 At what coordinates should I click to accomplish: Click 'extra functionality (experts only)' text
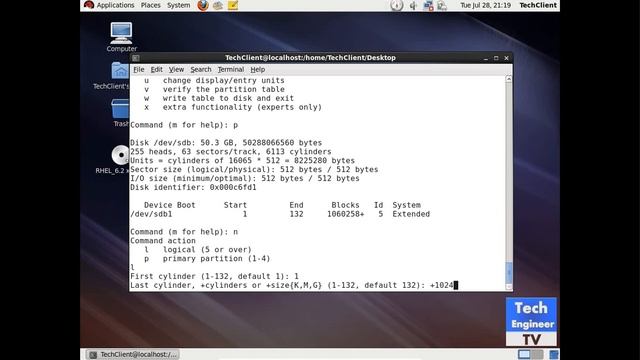(242, 107)
